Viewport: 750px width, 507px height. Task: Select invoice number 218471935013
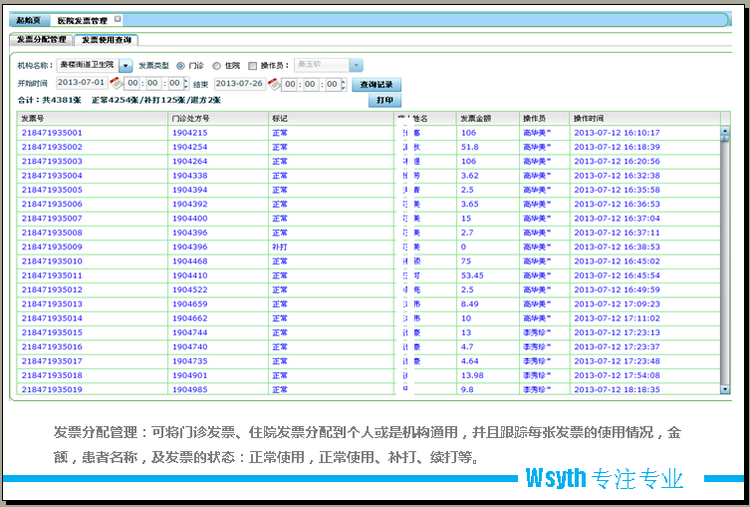pos(52,304)
